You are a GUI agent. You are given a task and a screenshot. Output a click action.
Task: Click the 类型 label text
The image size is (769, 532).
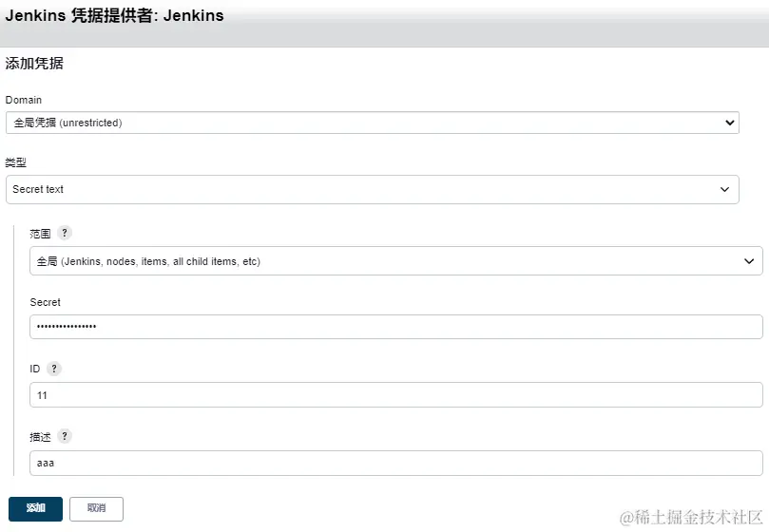point(16,162)
